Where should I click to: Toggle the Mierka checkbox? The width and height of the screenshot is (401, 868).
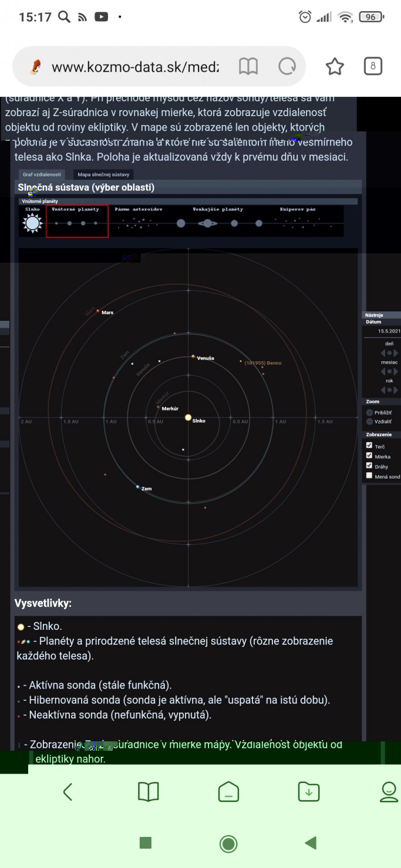(x=369, y=455)
